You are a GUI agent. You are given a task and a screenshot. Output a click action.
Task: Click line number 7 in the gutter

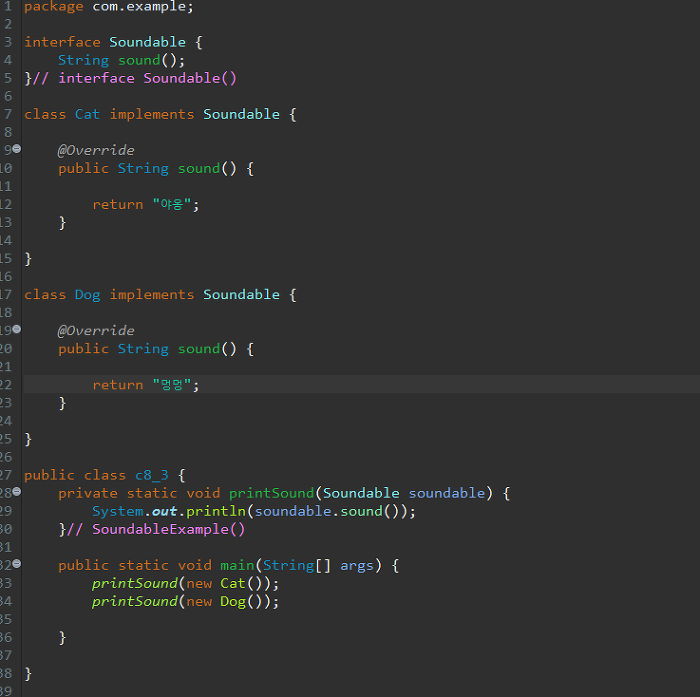(8, 114)
